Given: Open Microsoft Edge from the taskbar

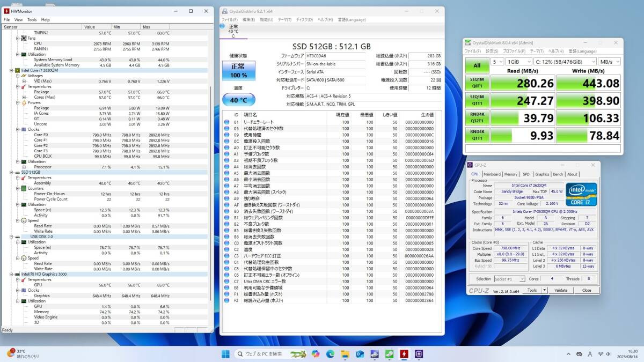Looking at the screenshot, I should [330, 354].
